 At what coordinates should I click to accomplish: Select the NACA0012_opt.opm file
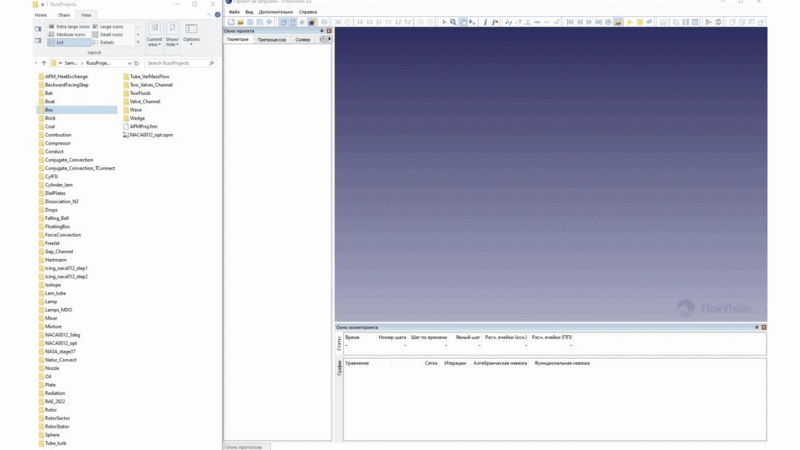[147, 135]
